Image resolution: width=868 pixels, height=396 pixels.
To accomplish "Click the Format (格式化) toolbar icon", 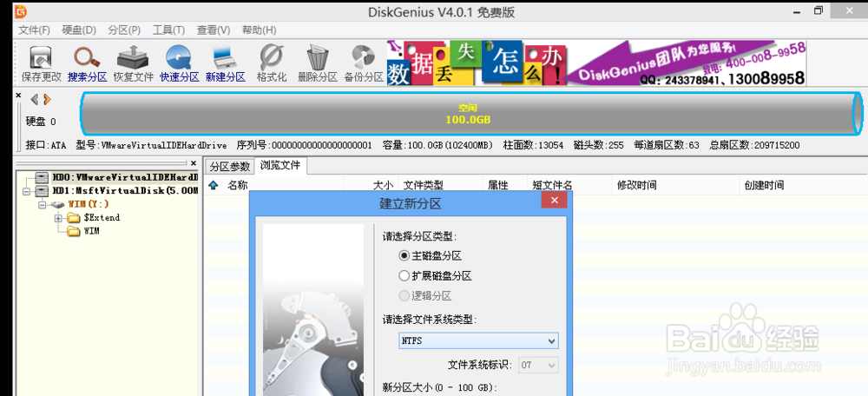I will [271, 64].
